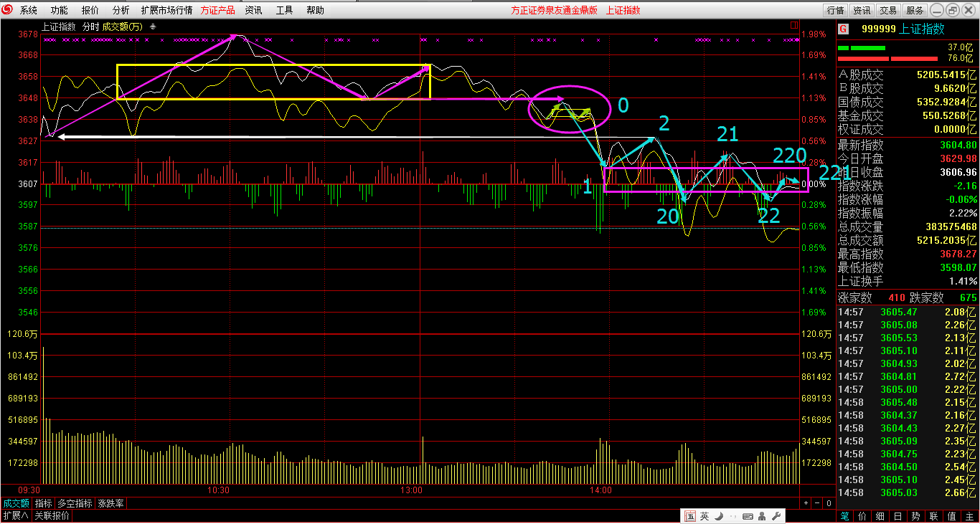The width and height of the screenshot is (980, 524).
Task: Toggle IME 英 English input mode
Action: point(705,516)
